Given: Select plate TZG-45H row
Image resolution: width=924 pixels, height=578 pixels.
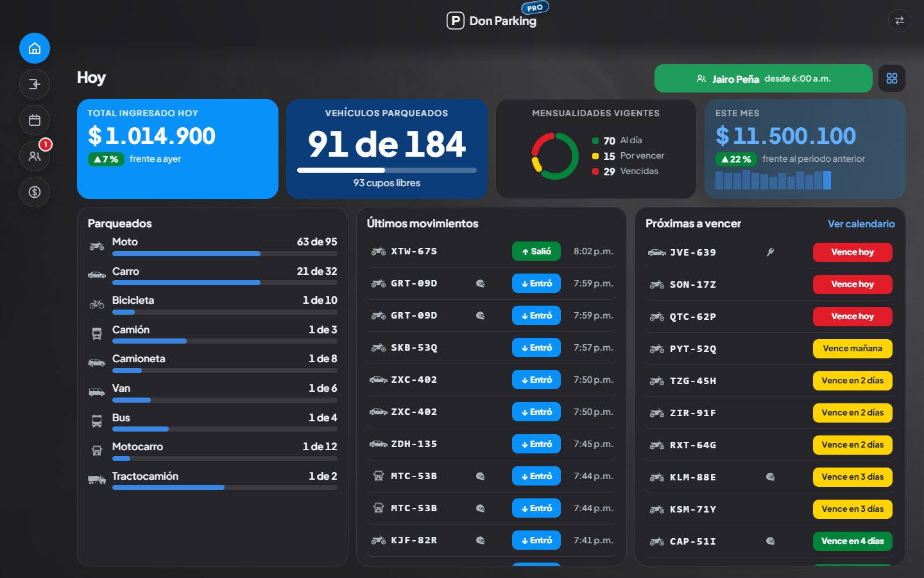Looking at the screenshot, I should pos(770,381).
